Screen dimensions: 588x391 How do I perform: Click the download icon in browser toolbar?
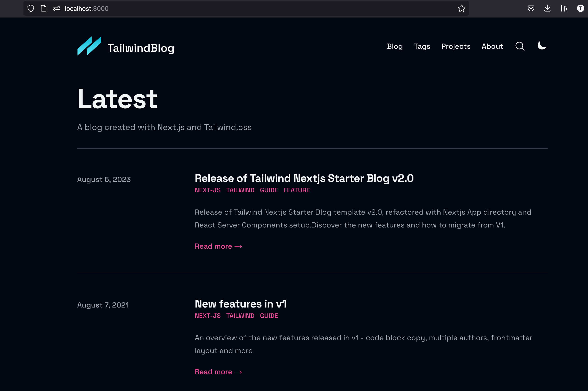pos(548,8)
